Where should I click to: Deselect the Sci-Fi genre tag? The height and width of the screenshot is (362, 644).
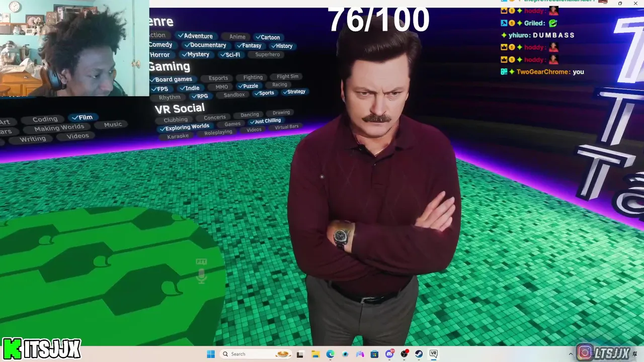(230, 55)
